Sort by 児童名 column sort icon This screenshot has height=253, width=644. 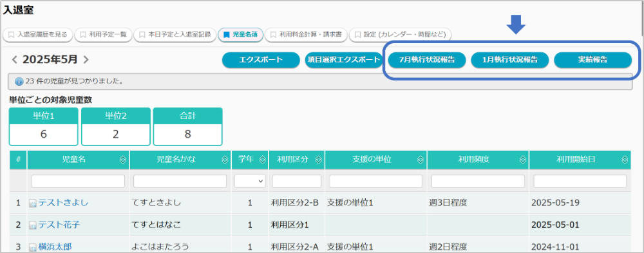pos(122,160)
